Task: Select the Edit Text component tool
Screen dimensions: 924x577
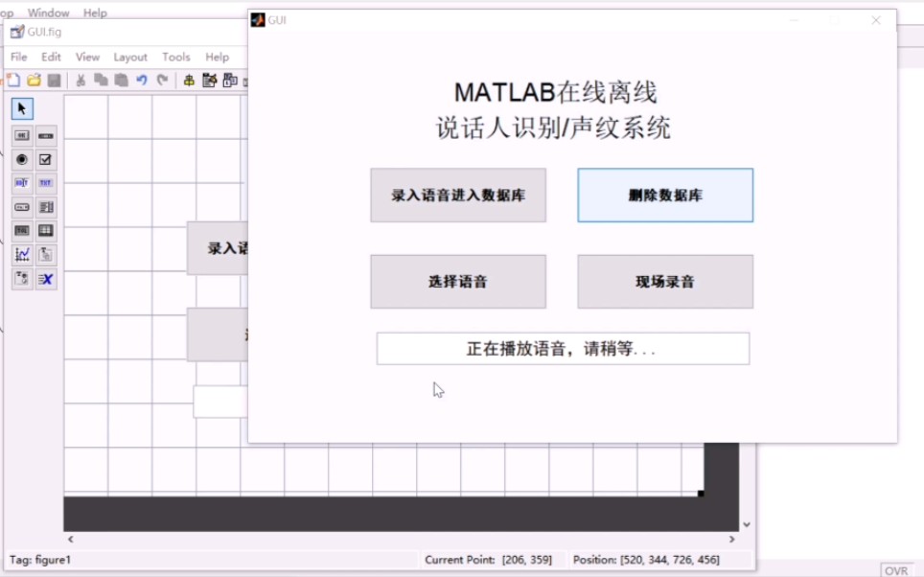Action: pos(21,182)
